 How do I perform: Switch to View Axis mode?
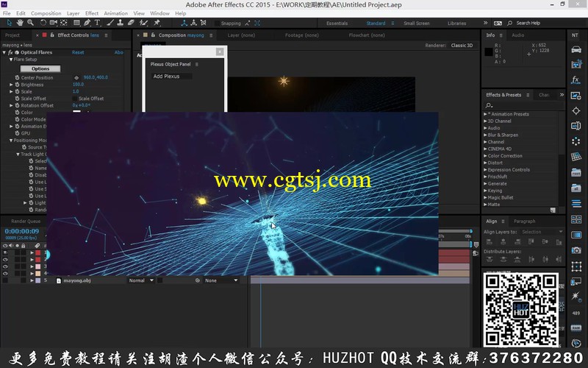(x=204, y=23)
